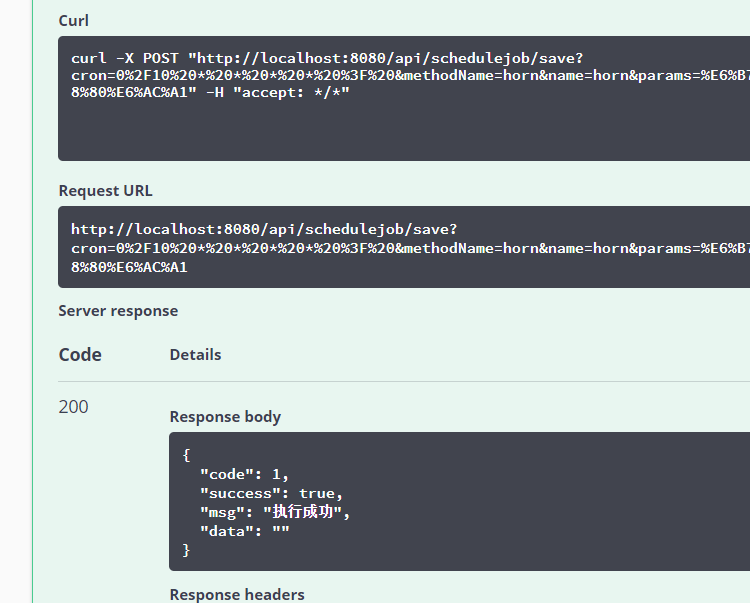Click the Code column header
Image resolution: width=750 pixels, height=603 pixels.
80,355
